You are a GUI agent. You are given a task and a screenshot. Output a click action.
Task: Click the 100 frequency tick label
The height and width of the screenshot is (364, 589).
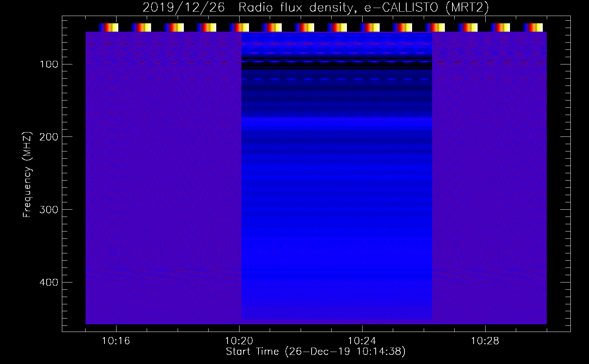point(49,64)
